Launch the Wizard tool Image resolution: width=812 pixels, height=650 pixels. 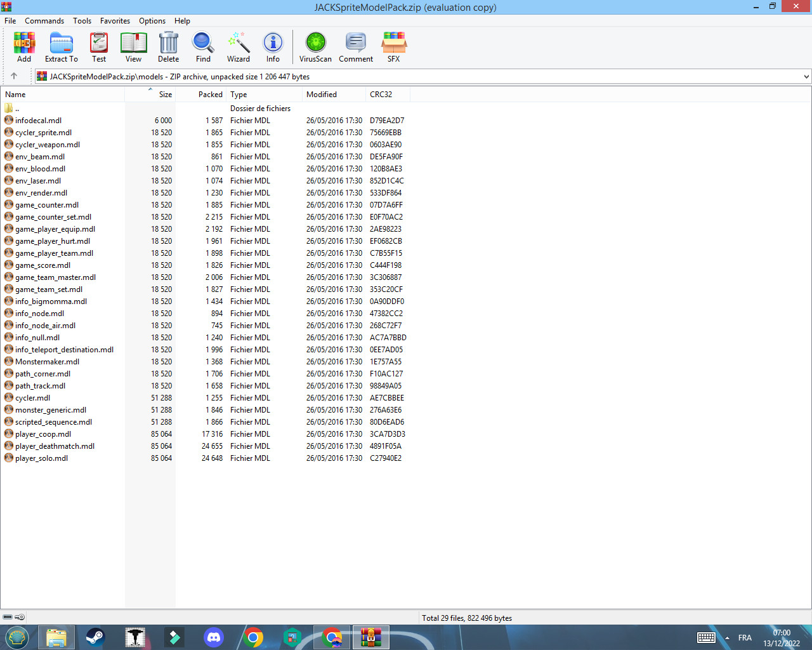tap(239, 47)
